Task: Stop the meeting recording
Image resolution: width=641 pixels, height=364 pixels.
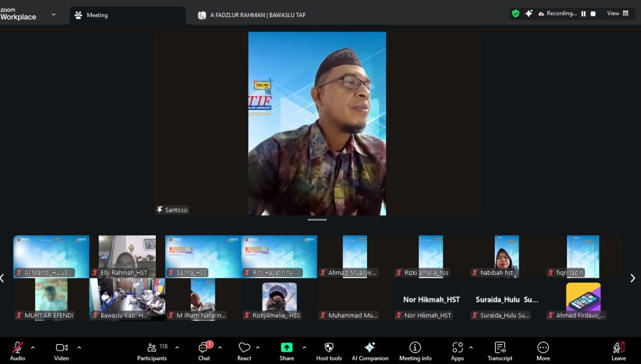Action: tap(593, 14)
